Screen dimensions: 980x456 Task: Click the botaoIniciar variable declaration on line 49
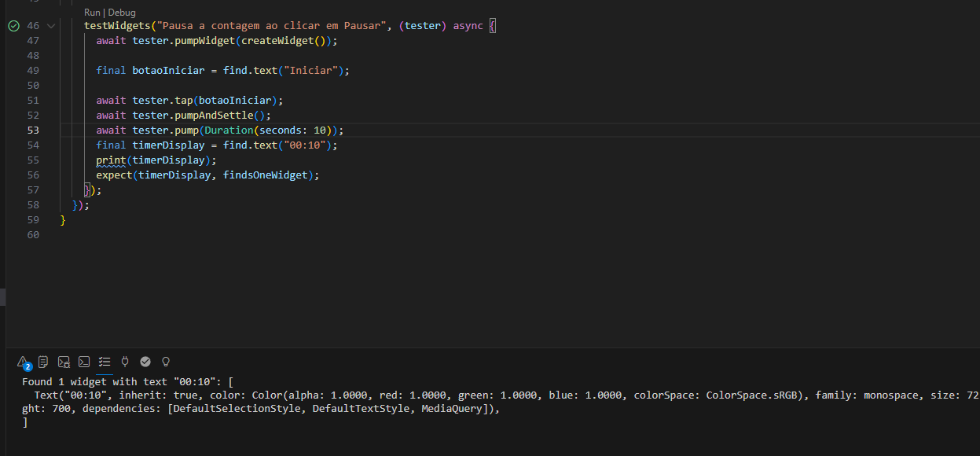pos(168,71)
